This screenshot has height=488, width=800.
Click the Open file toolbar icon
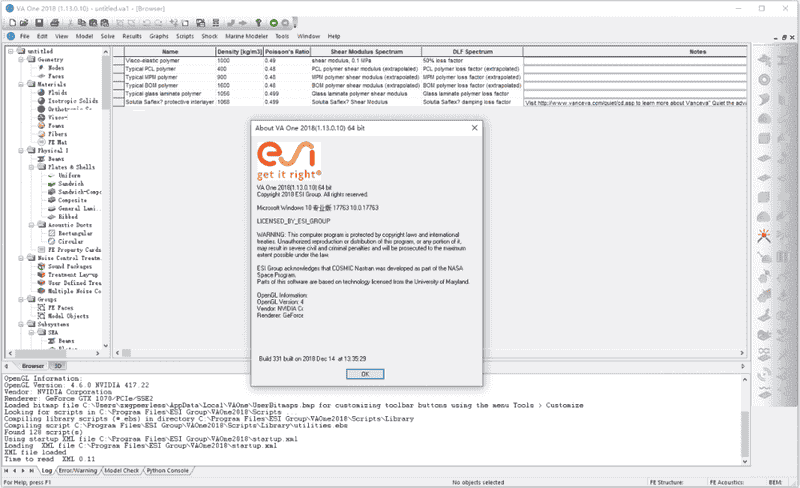click(24, 23)
